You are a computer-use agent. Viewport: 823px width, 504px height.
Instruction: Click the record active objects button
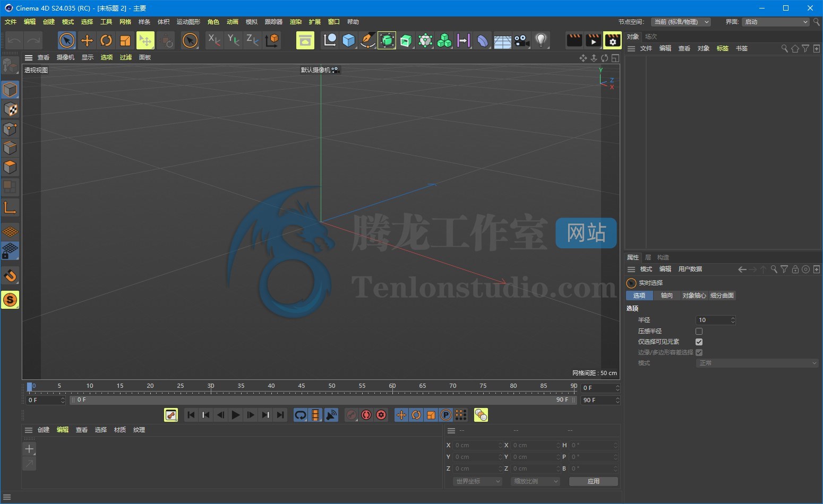click(352, 415)
